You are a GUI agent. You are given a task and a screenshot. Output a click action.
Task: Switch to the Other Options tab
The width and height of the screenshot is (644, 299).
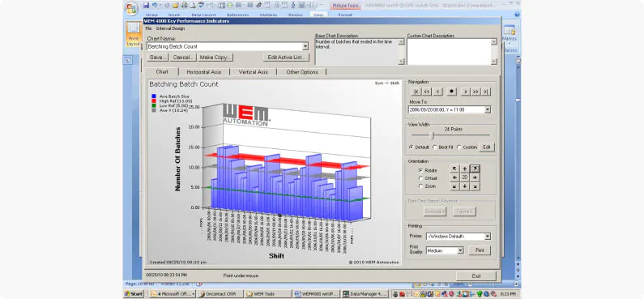(x=302, y=72)
